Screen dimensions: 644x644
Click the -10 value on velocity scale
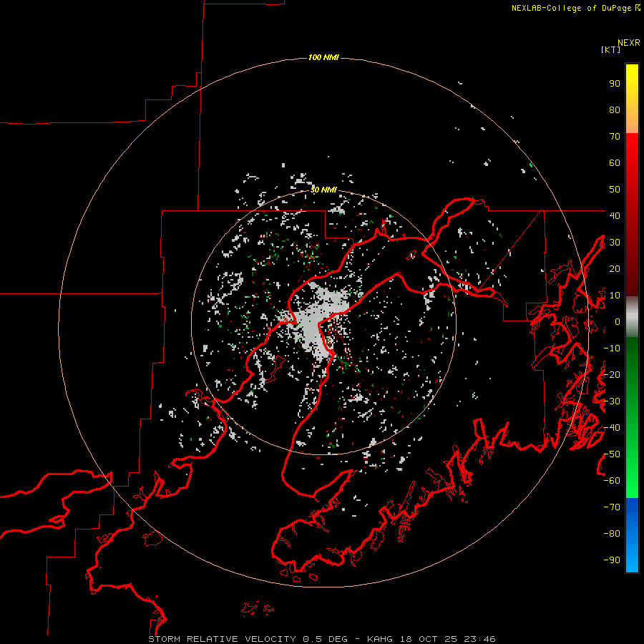[x=612, y=348]
